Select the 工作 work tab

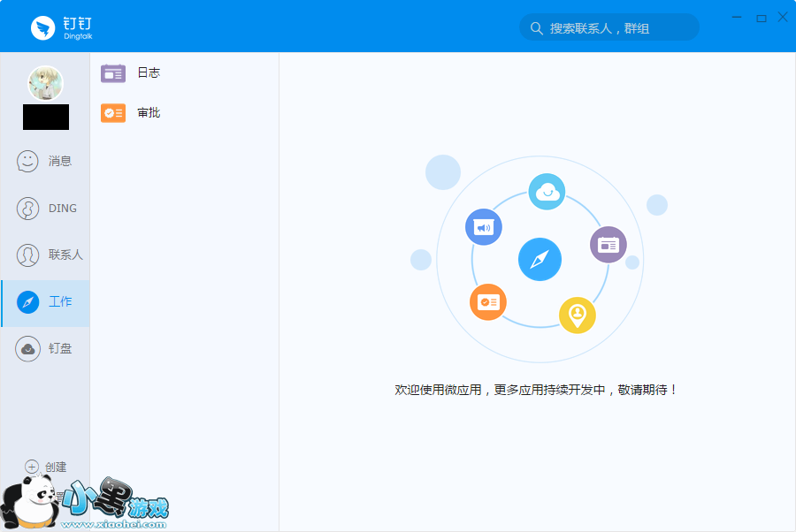(45, 302)
